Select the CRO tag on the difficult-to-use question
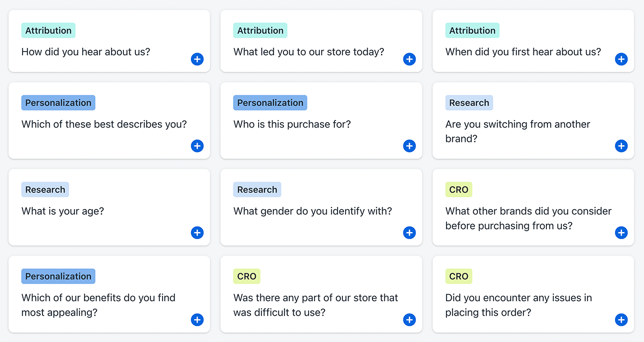644x342 pixels. 246,276
